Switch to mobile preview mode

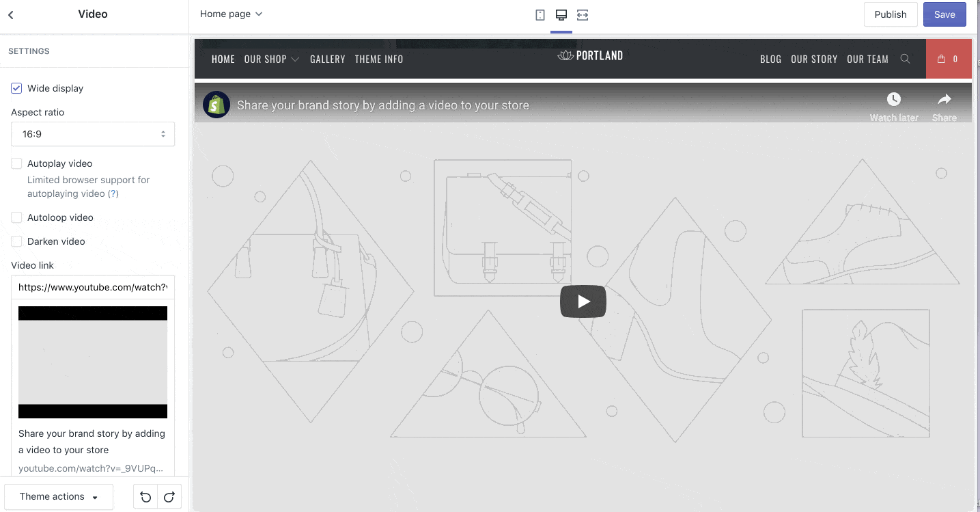point(540,14)
